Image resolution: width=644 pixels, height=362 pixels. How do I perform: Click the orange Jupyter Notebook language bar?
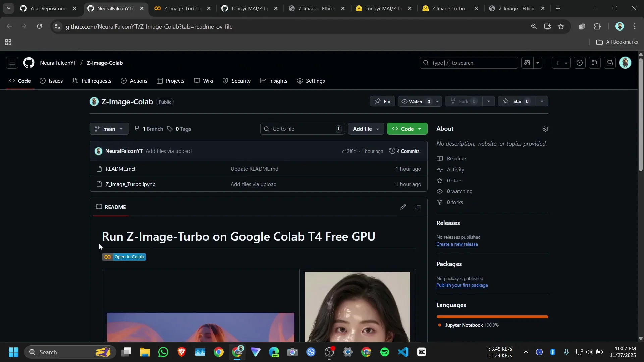tap(492, 317)
